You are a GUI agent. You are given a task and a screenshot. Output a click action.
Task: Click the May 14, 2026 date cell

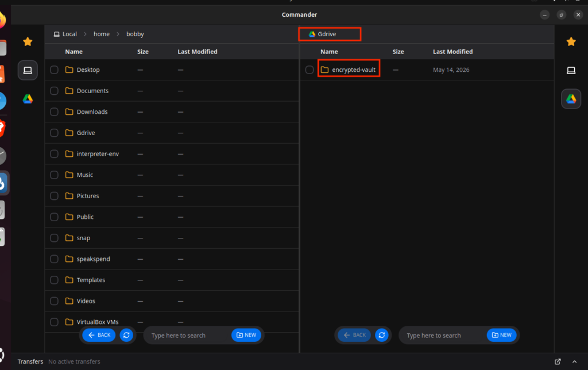point(451,70)
